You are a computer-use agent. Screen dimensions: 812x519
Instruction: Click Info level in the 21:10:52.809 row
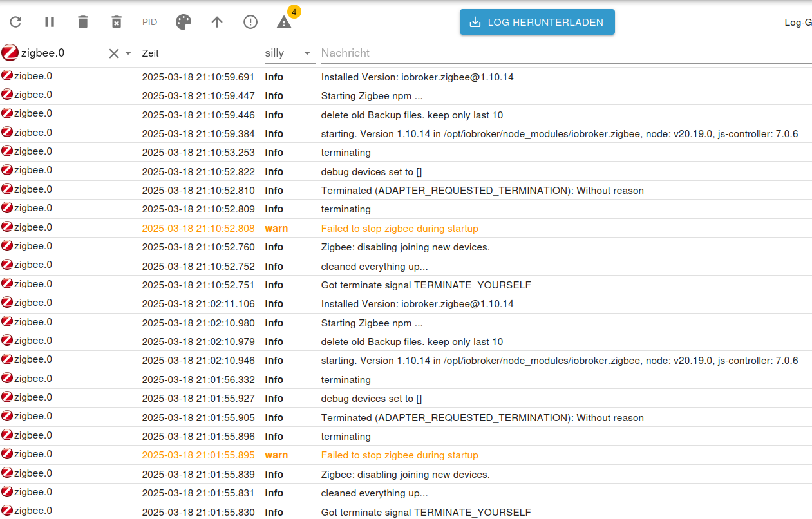[x=274, y=209]
